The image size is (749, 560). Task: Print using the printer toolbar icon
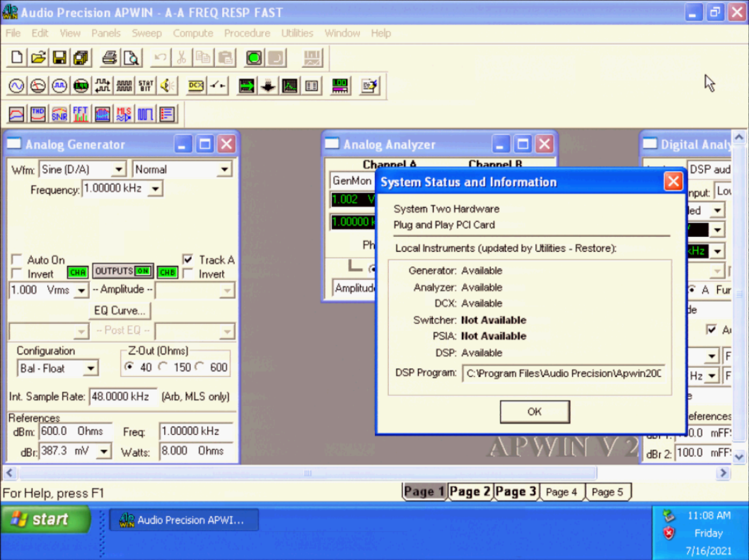(110, 58)
